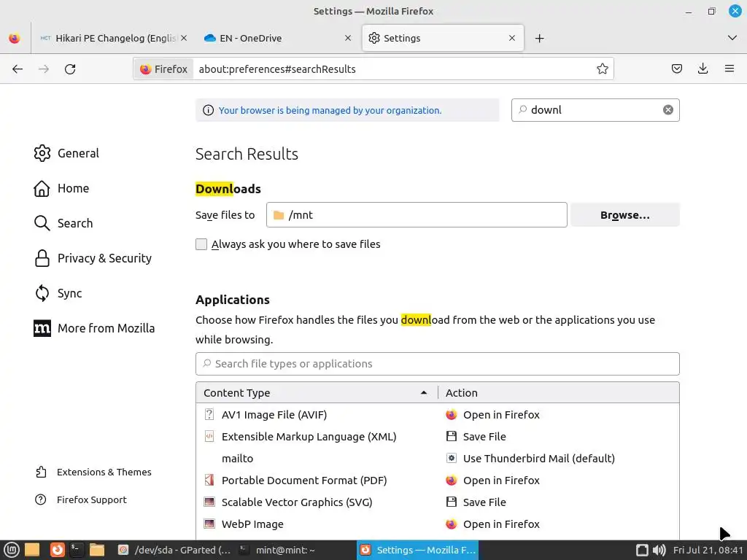Enable Always ask where to save files
This screenshot has width=747, height=560.
pyautogui.click(x=201, y=244)
